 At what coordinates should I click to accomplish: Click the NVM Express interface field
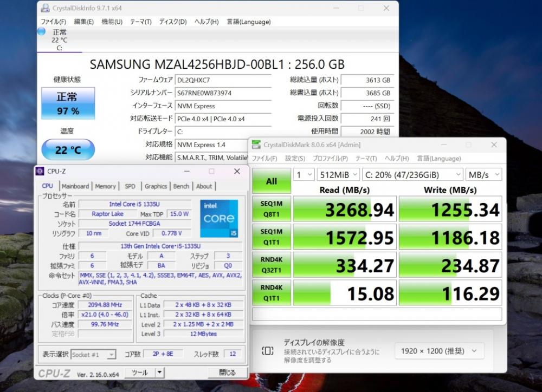coord(223,106)
